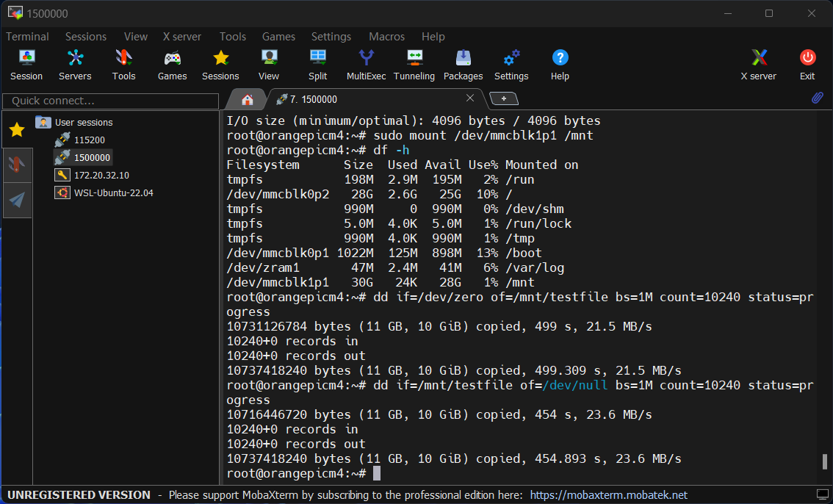Open the Session toolbar icon

(26, 65)
